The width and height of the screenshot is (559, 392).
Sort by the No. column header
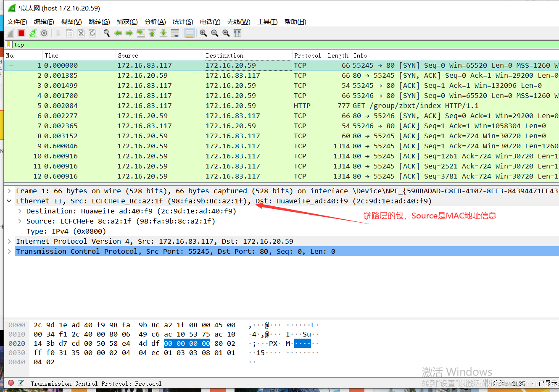tap(23, 55)
